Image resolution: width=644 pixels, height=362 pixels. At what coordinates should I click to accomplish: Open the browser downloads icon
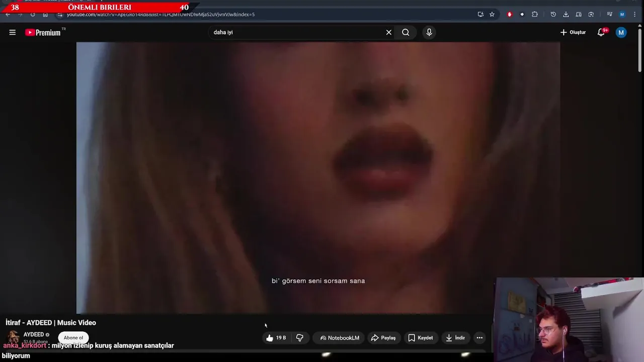pos(566,15)
